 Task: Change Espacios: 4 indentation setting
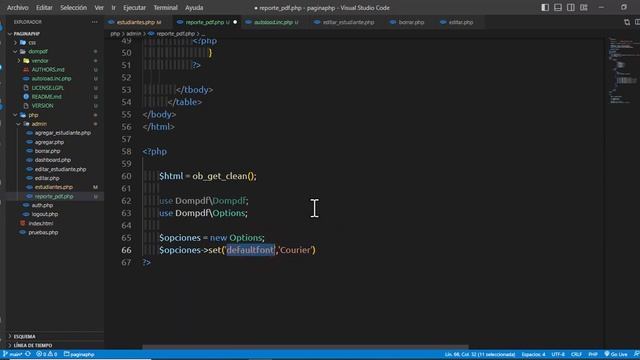[533, 354]
